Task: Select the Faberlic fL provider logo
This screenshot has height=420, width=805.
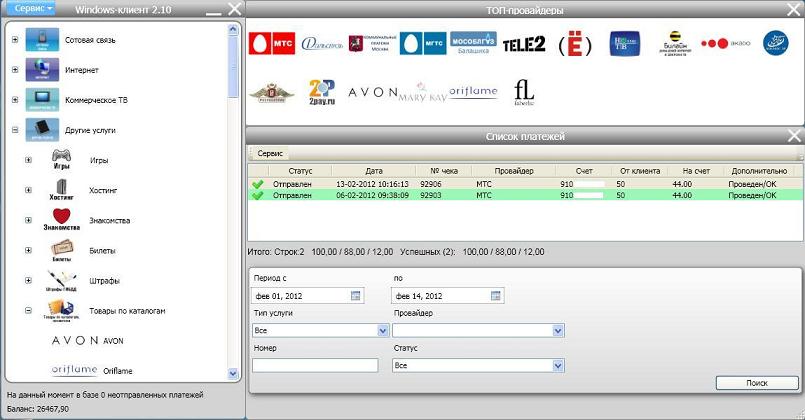Action: tap(524, 93)
